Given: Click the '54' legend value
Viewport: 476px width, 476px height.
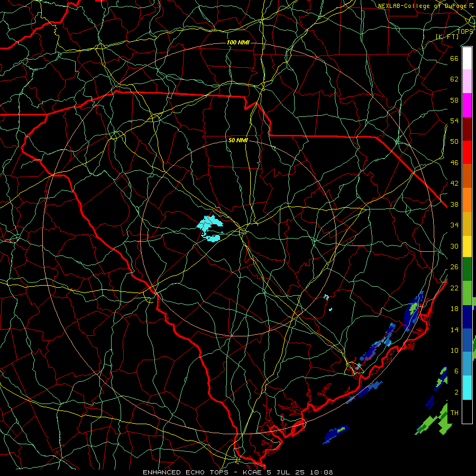Looking at the screenshot, I should pyautogui.click(x=454, y=121).
